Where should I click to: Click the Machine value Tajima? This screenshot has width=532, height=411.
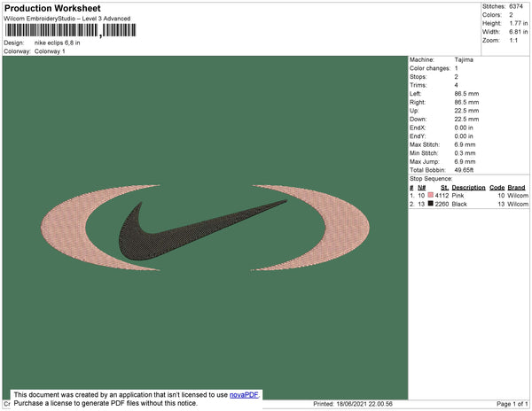[464, 59]
